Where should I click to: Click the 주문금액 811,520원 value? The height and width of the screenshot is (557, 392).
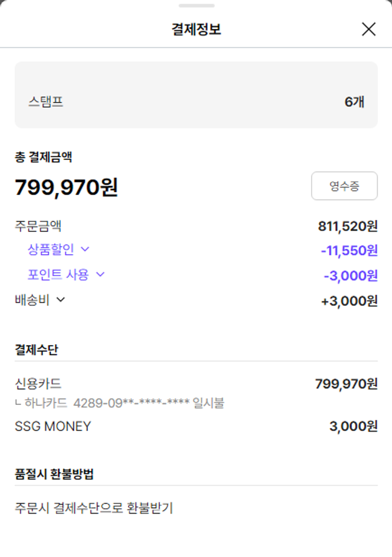point(348,226)
